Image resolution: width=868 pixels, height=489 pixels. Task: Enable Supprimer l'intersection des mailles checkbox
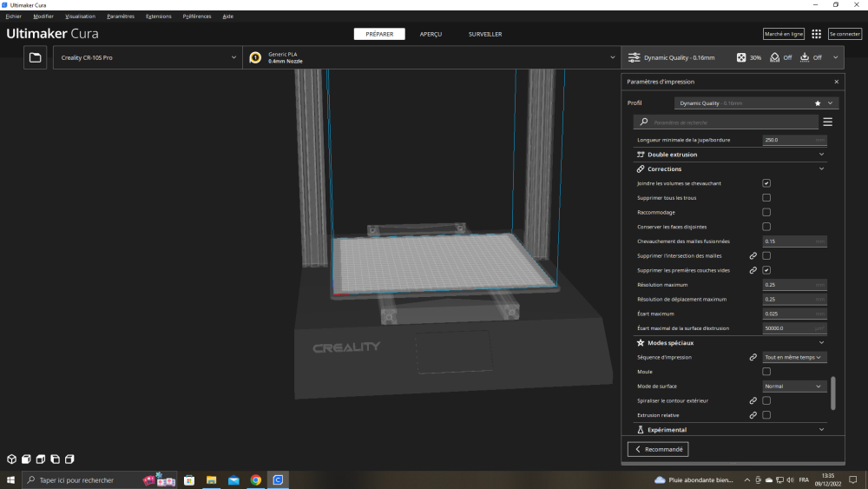pos(766,256)
